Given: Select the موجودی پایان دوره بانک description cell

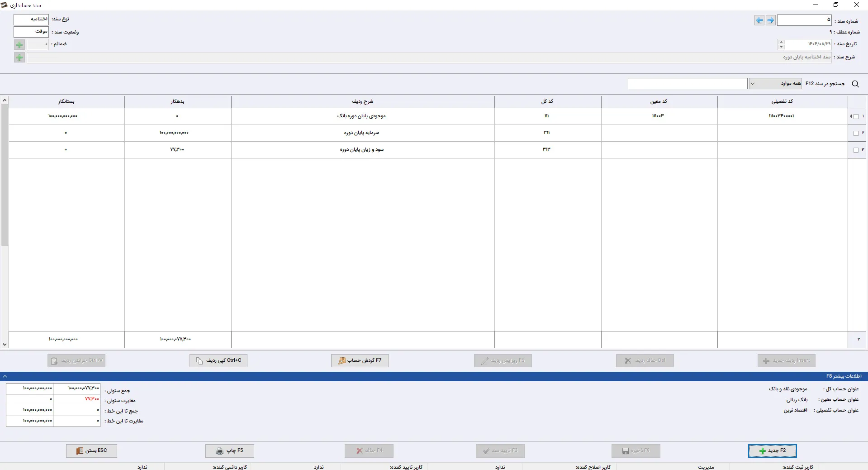Looking at the screenshot, I should pyautogui.click(x=363, y=116).
